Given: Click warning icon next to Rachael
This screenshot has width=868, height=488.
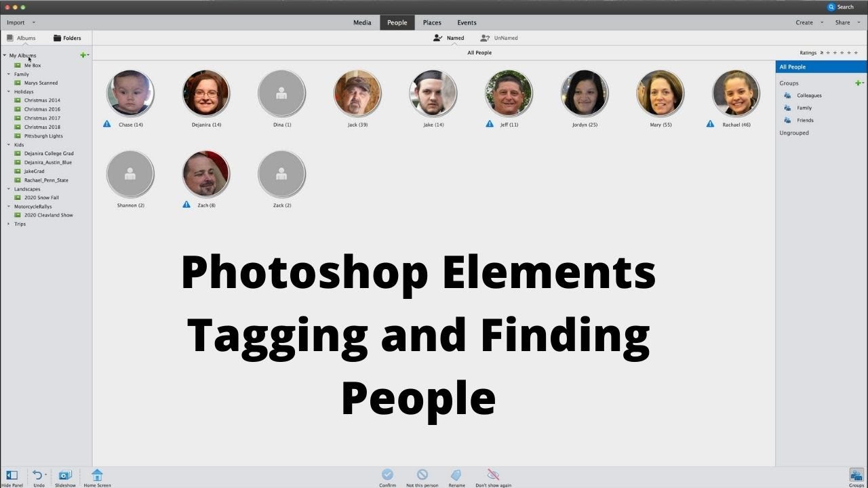Looking at the screenshot, I should pos(710,124).
